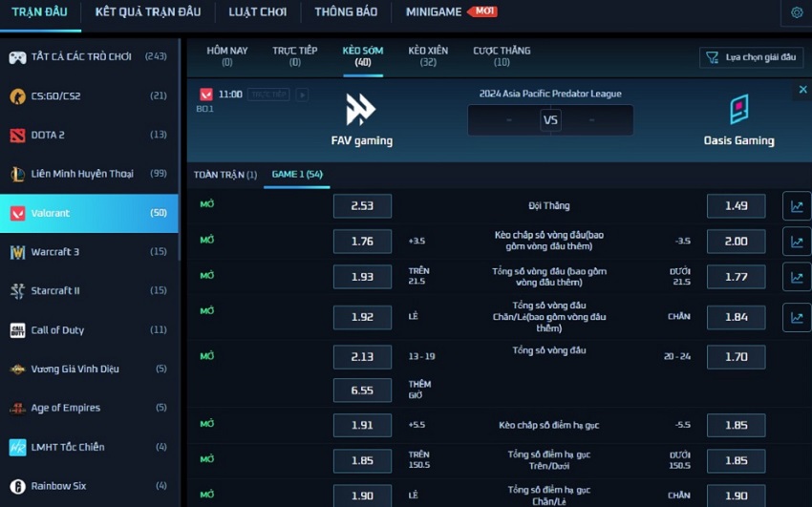Click the live stream play icon

coord(303,95)
